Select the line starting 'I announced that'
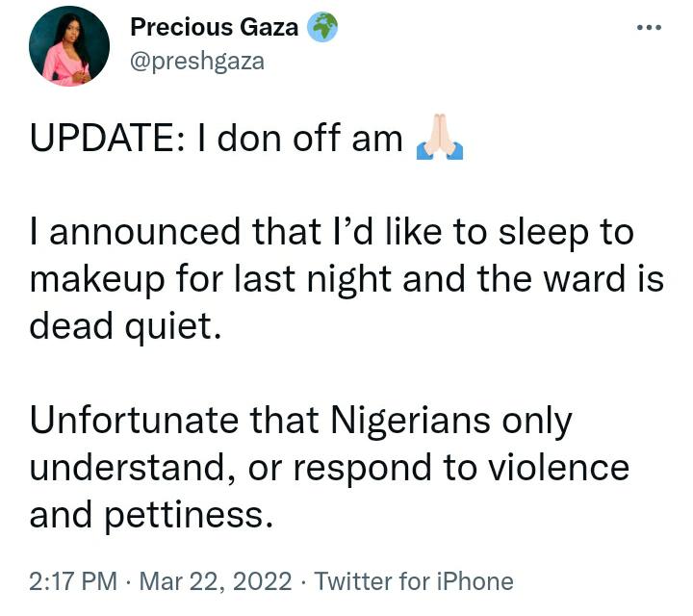This screenshot has width=693, height=616. [x=331, y=233]
